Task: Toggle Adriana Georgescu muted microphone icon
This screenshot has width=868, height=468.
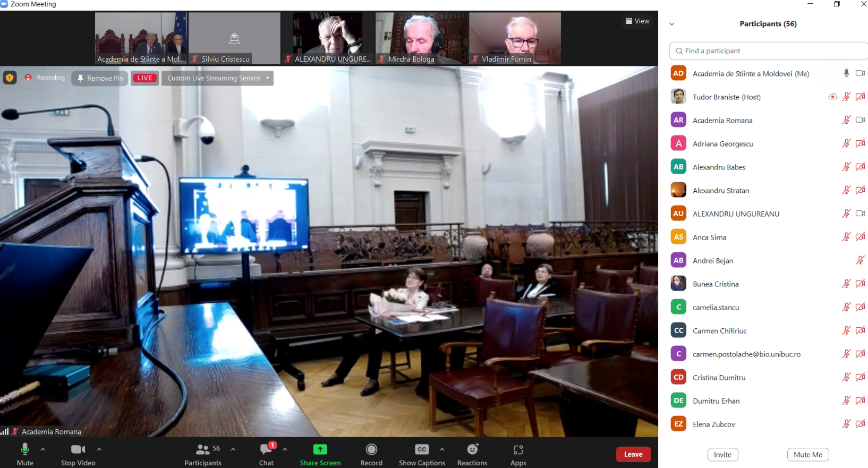Action: tap(846, 143)
